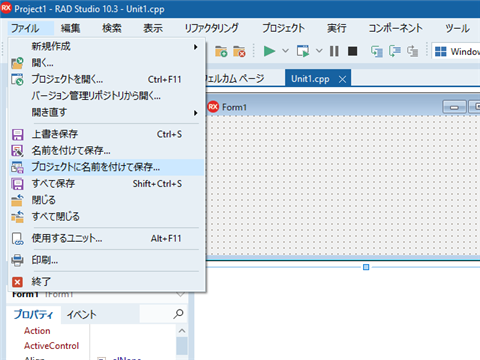480x360 pixels.
Task: Click remove file from project toolbar icon
Action: point(239,51)
